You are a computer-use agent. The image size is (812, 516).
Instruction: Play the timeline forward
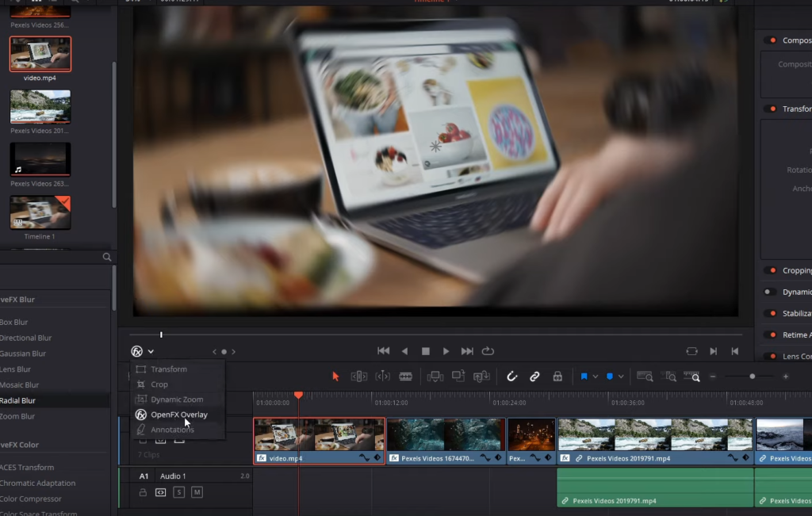(446, 351)
